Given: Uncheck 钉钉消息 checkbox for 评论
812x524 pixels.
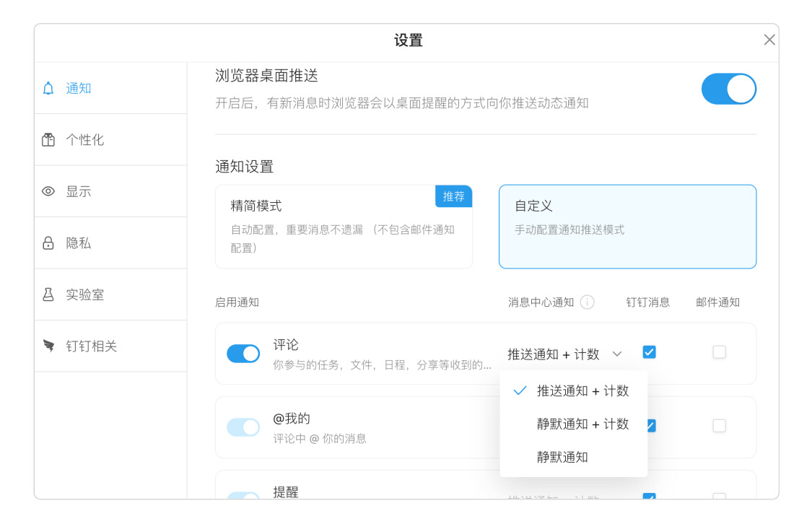Looking at the screenshot, I should point(649,352).
